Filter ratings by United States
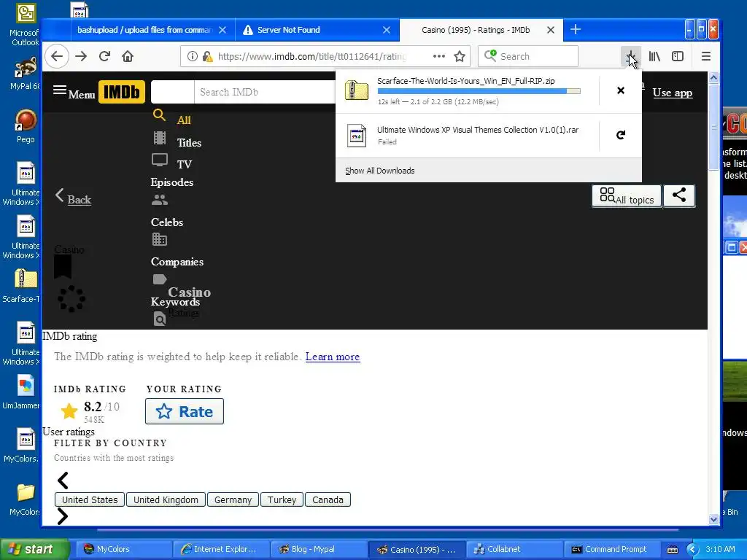 coord(90,499)
